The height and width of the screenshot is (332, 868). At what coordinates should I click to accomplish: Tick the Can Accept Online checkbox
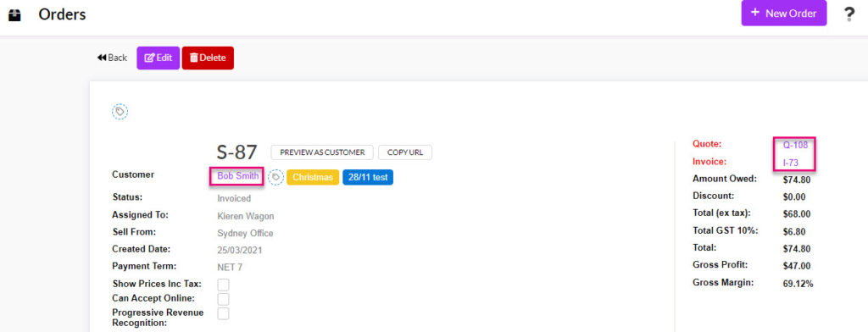click(x=223, y=299)
